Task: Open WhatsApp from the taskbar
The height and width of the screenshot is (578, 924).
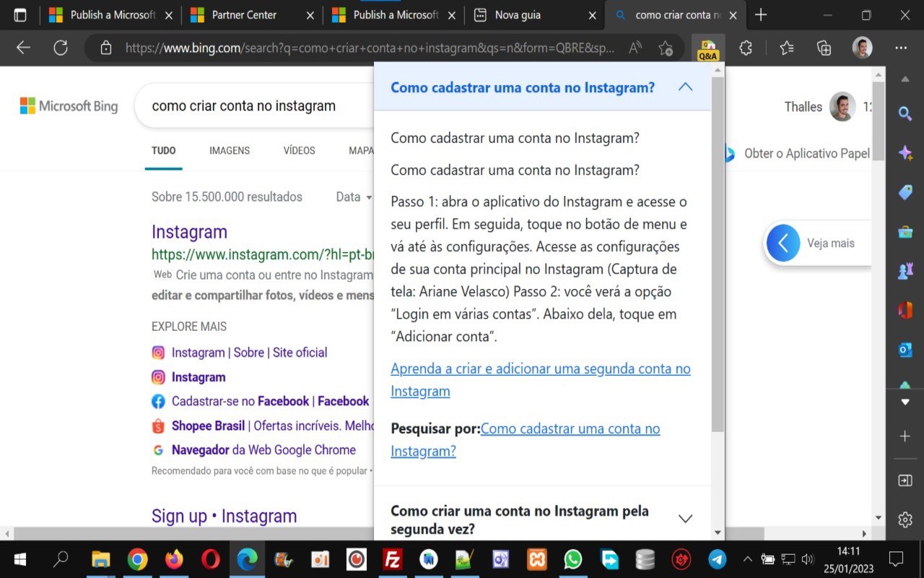Action: (x=573, y=559)
